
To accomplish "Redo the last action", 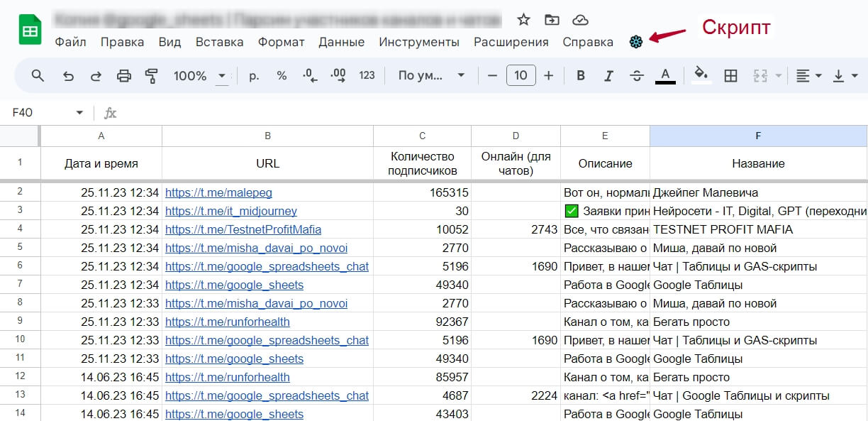I will [96, 75].
